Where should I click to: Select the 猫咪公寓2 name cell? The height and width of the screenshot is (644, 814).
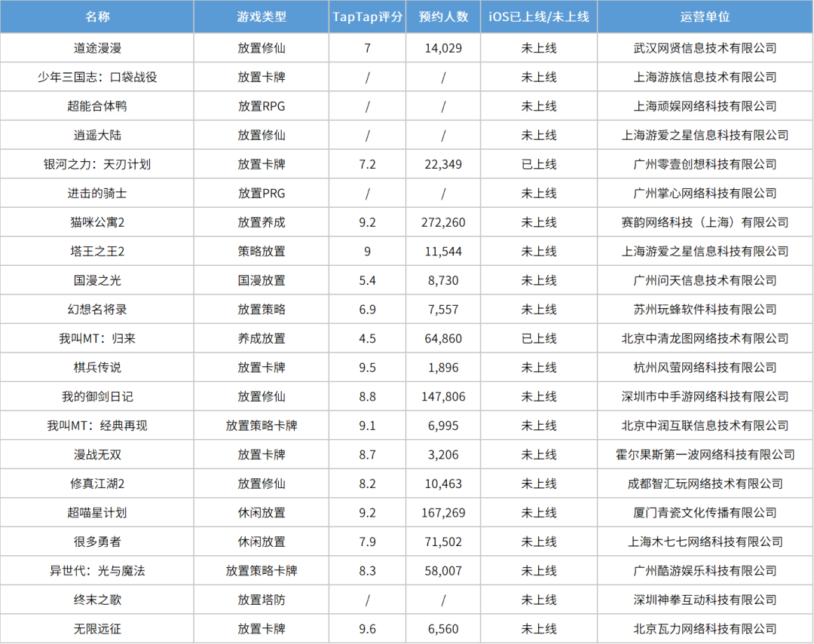tap(97, 222)
